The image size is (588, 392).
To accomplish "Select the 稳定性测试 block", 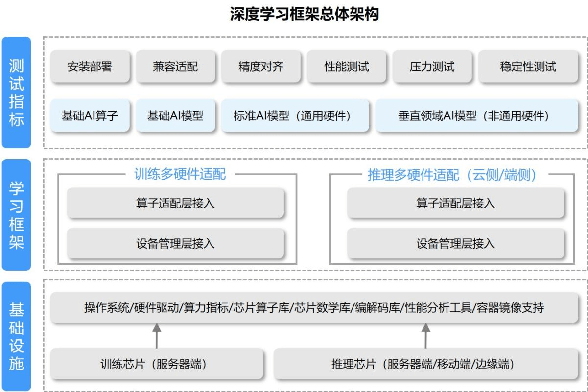I will (528, 67).
